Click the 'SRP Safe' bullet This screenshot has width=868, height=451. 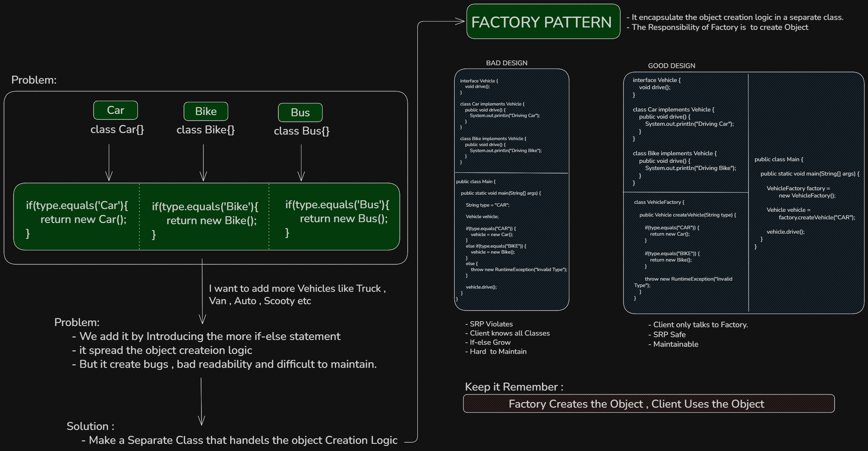(x=667, y=335)
